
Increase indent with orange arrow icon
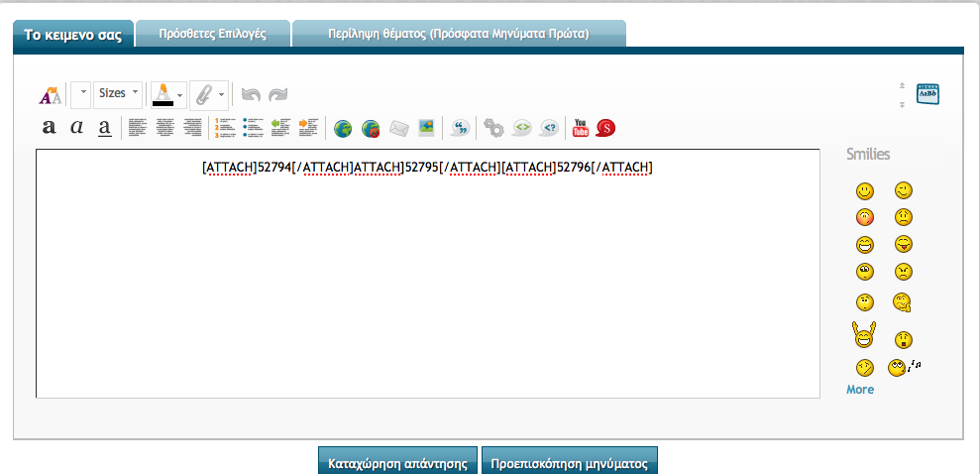309,128
